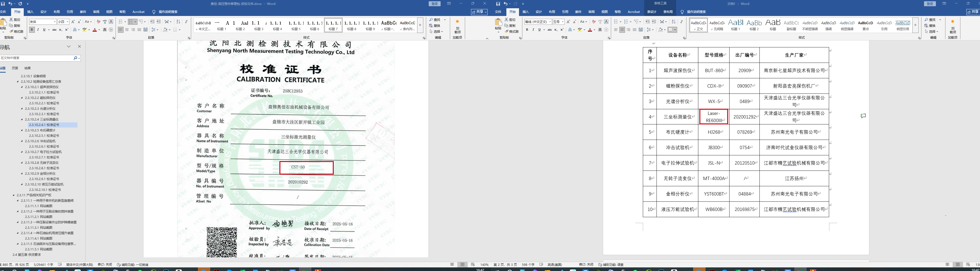This screenshot has height=271, width=980.
Task: Show paragraph marks in left window
Action: [186, 22]
